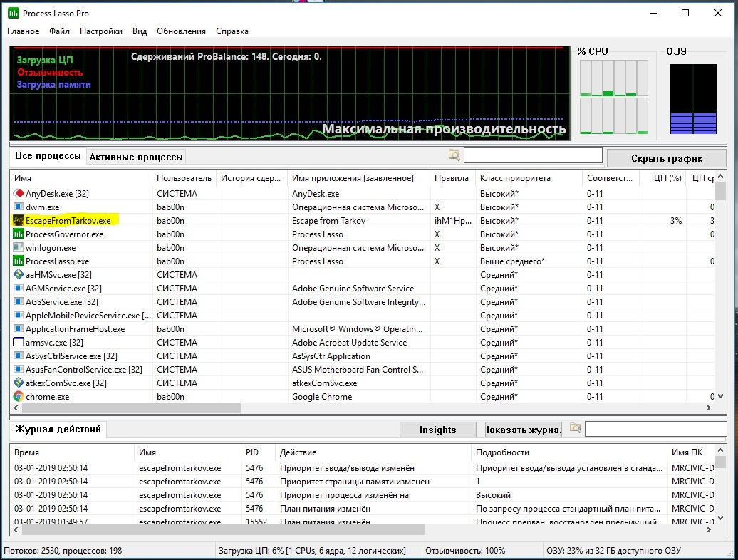Click the action log search field
738x560 pixels.
click(655, 429)
